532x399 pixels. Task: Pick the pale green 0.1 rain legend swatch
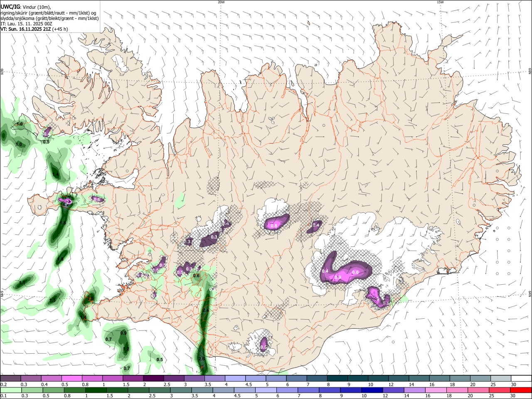(x=11, y=390)
